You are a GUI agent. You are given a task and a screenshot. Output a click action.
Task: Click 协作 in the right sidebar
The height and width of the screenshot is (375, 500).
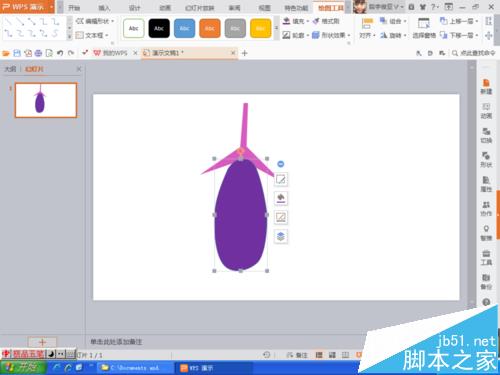pyautogui.click(x=486, y=209)
